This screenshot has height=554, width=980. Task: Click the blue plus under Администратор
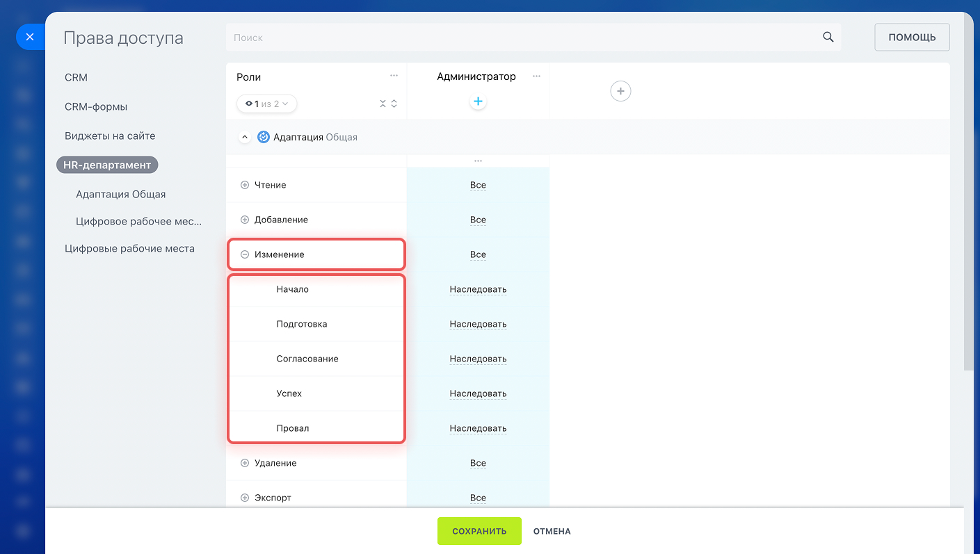pyautogui.click(x=478, y=102)
